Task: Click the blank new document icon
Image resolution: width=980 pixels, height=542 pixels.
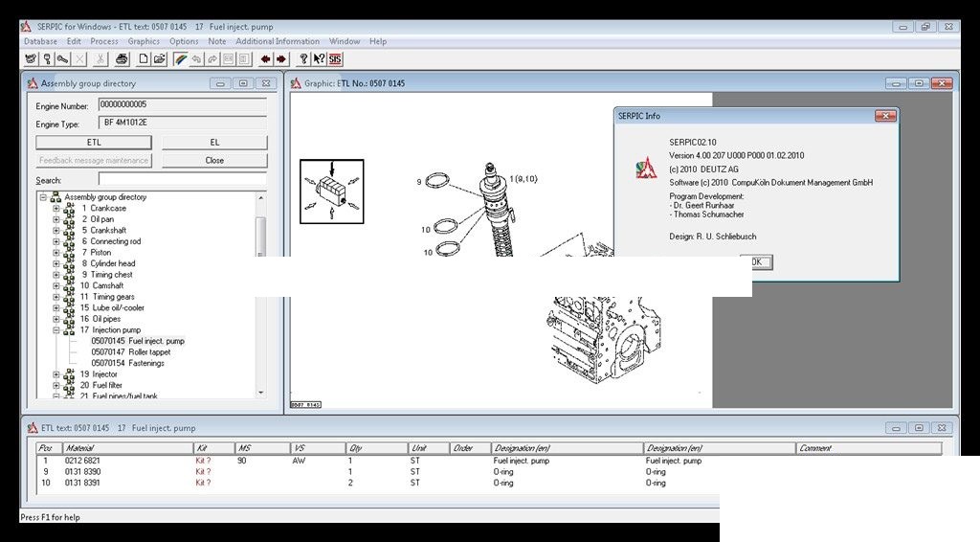Action: (144, 58)
